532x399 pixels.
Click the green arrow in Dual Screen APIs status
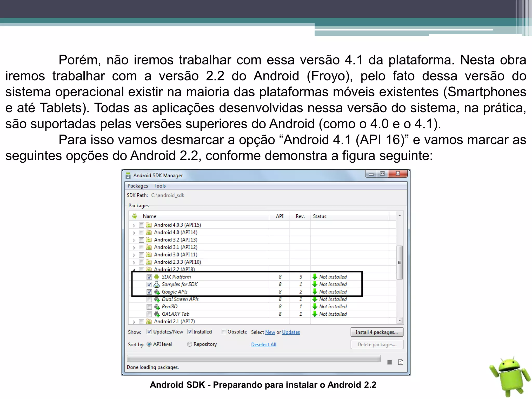coord(315,299)
